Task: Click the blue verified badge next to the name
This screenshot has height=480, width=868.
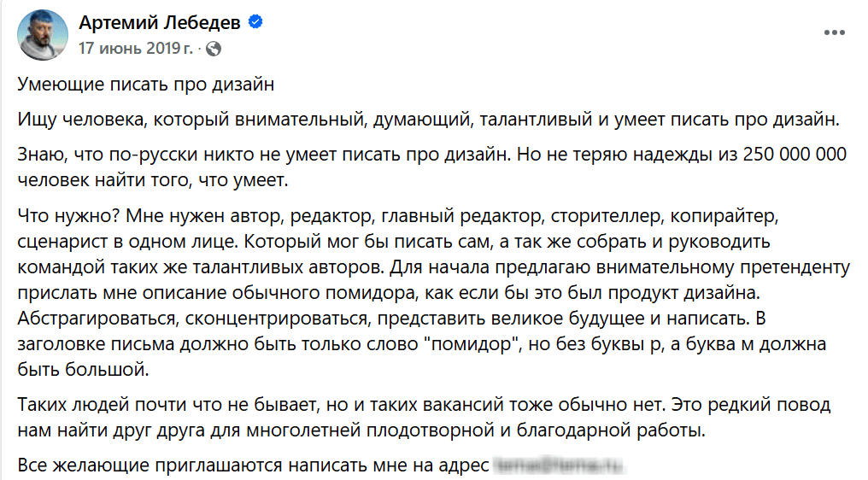Action: click(x=255, y=22)
